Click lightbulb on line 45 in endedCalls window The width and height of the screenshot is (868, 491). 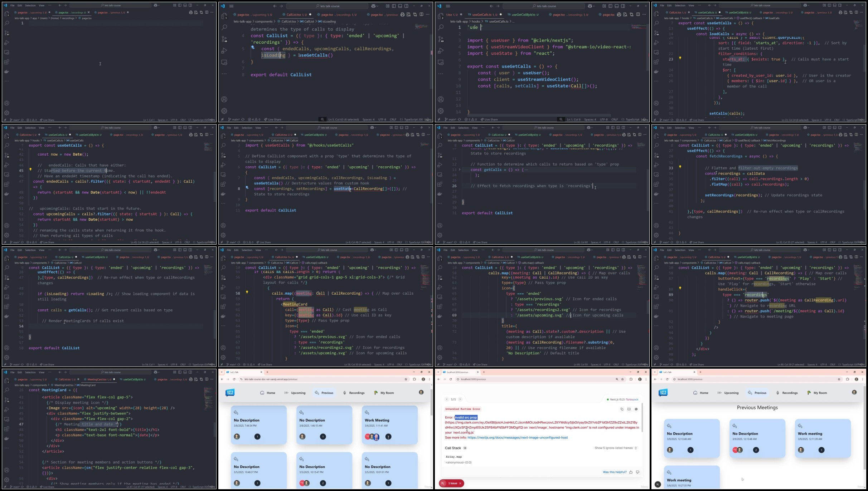(30, 170)
